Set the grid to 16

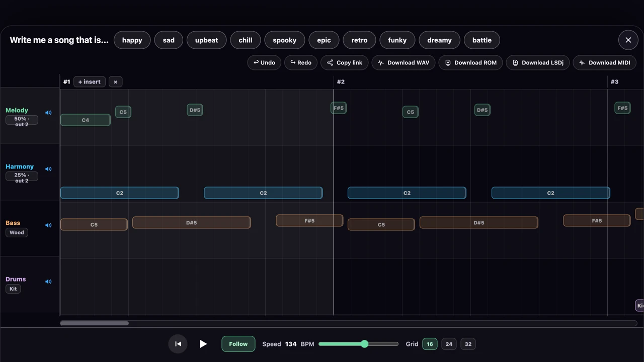(430, 344)
